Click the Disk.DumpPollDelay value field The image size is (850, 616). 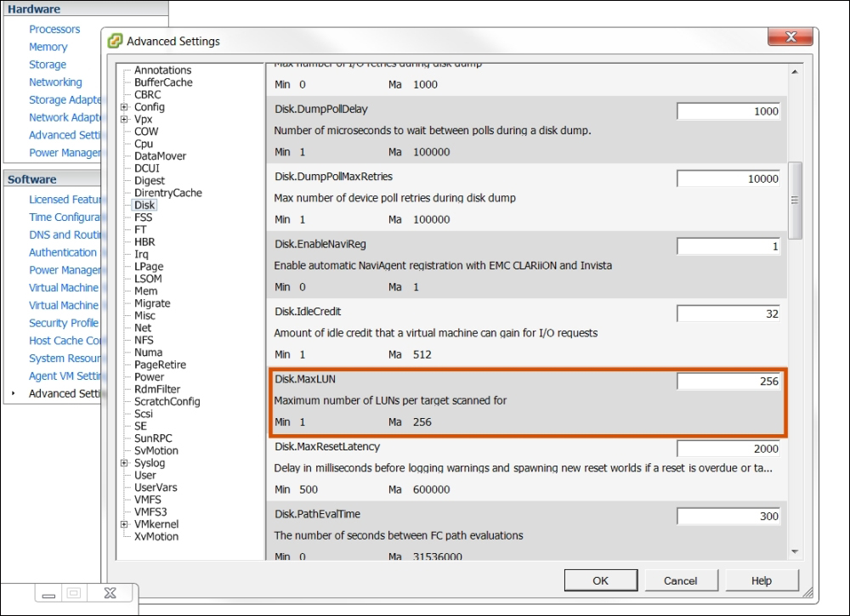[728, 111]
